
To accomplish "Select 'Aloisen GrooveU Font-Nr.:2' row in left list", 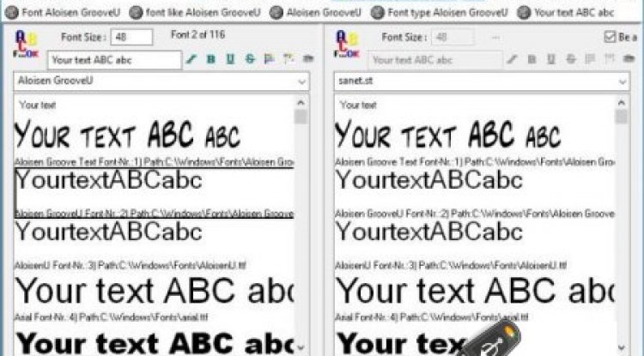I will tap(154, 214).
